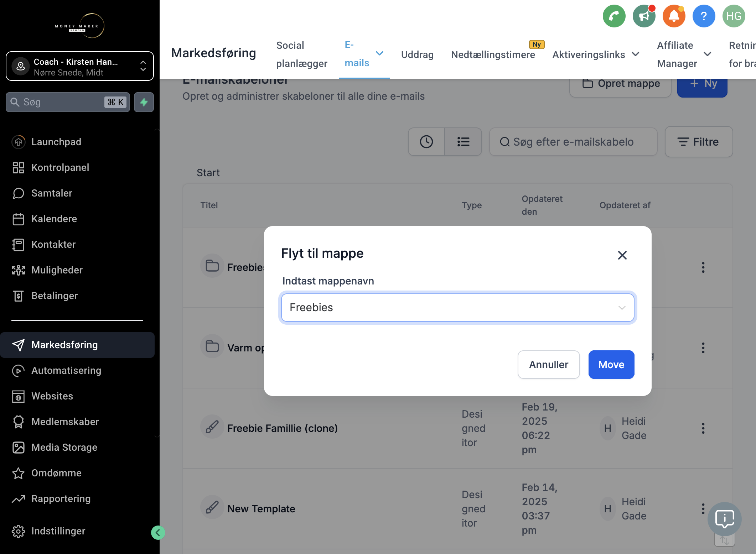Click the blue help question mark

tap(704, 16)
